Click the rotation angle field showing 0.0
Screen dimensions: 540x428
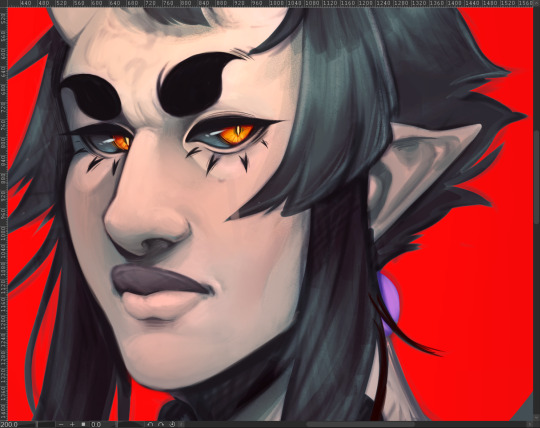click(96, 425)
